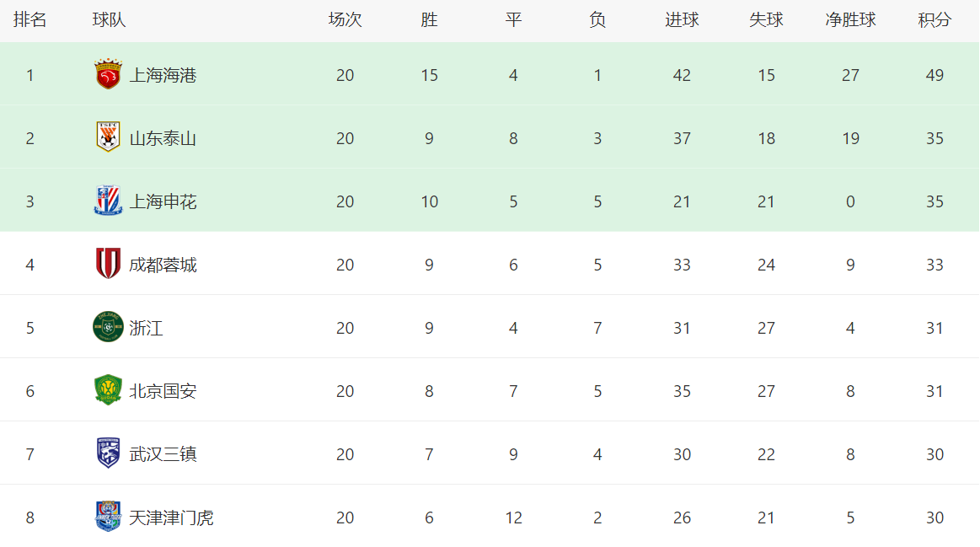
Task: Open the 上海海港 team name link
Action: [x=163, y=76]
